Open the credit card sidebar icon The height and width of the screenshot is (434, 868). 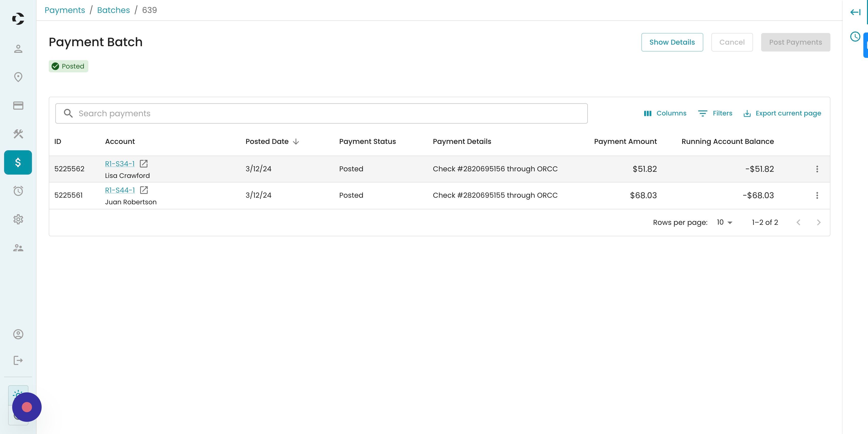coord(18,106)
